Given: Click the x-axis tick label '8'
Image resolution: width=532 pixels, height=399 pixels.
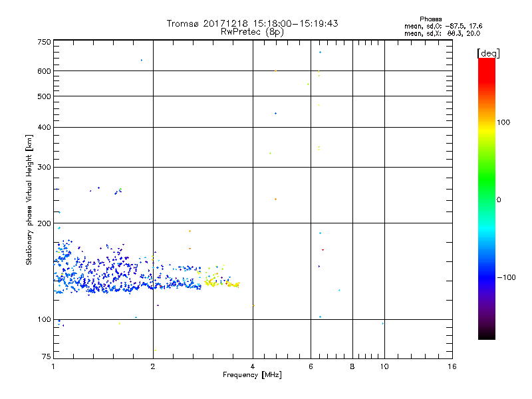Looking at the screenshot, I should point(352,366).
